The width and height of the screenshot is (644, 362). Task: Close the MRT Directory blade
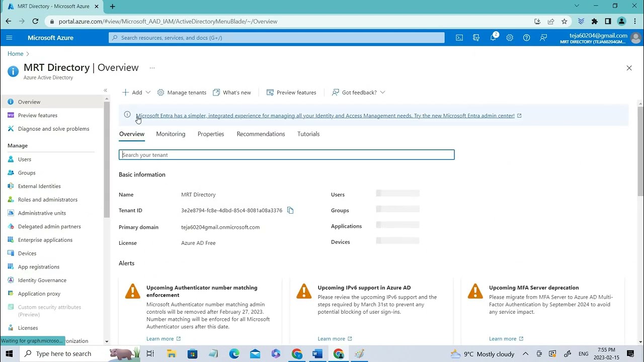(629, 68)
